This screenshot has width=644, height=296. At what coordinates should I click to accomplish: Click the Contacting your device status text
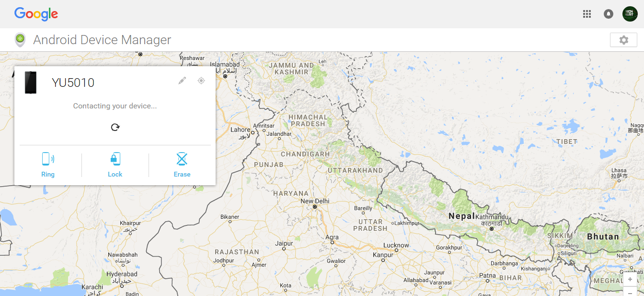pyautogui.click(x=115, y=106)
